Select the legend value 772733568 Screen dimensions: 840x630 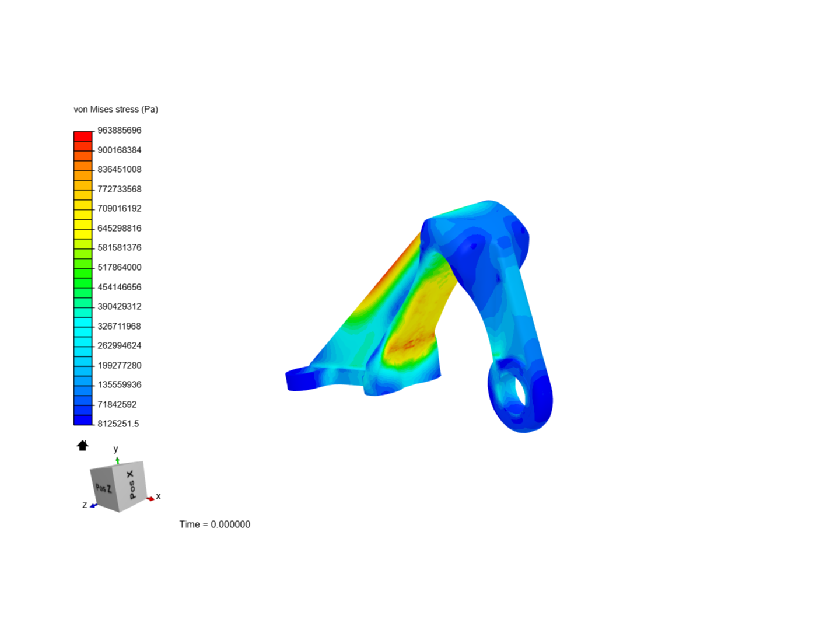tap(119, 190)
